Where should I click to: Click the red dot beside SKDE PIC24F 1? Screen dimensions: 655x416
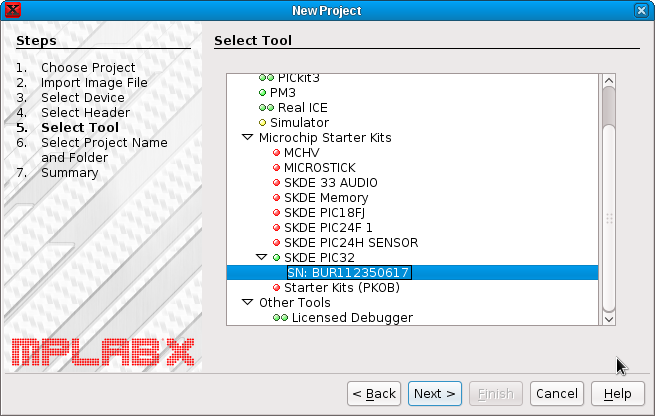coord(276,228)
